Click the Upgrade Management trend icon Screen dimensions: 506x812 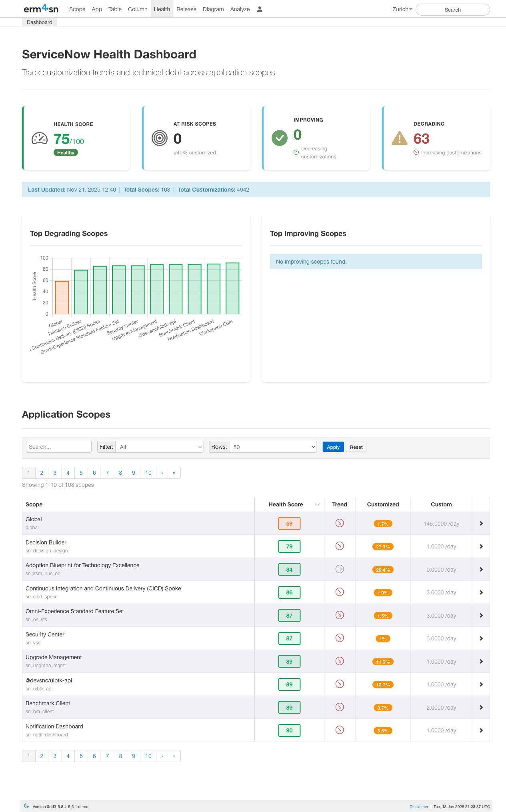point(340,661)
